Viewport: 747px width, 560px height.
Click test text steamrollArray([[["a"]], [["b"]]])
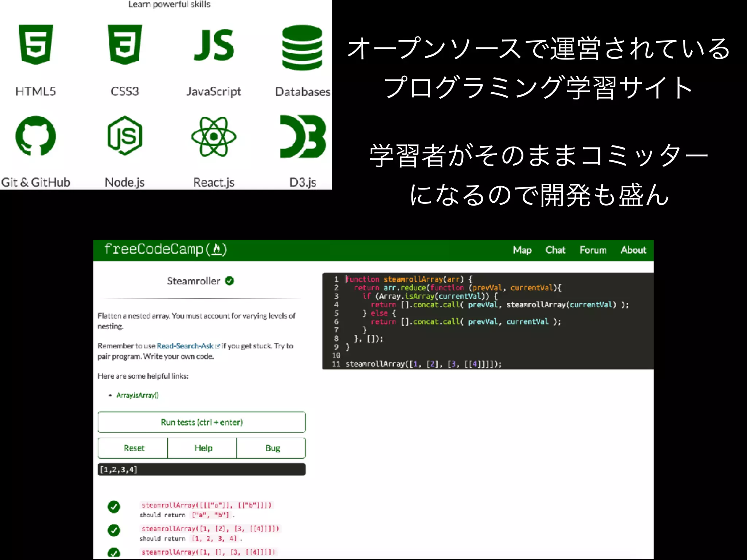(206, 505)
